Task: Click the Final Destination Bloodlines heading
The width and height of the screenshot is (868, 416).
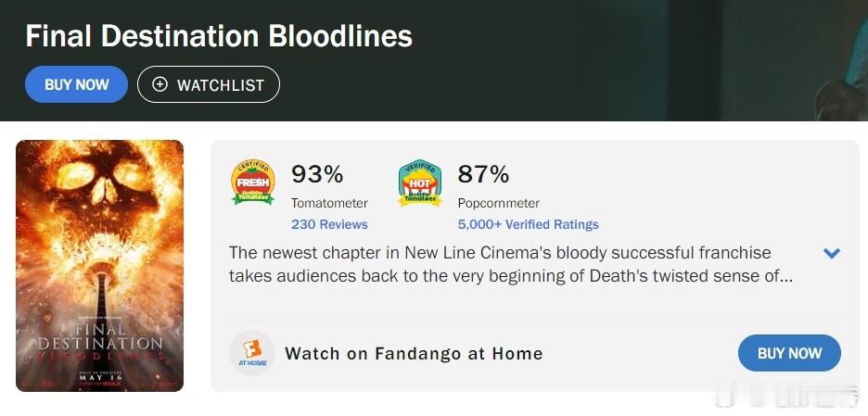Action: 219,36
